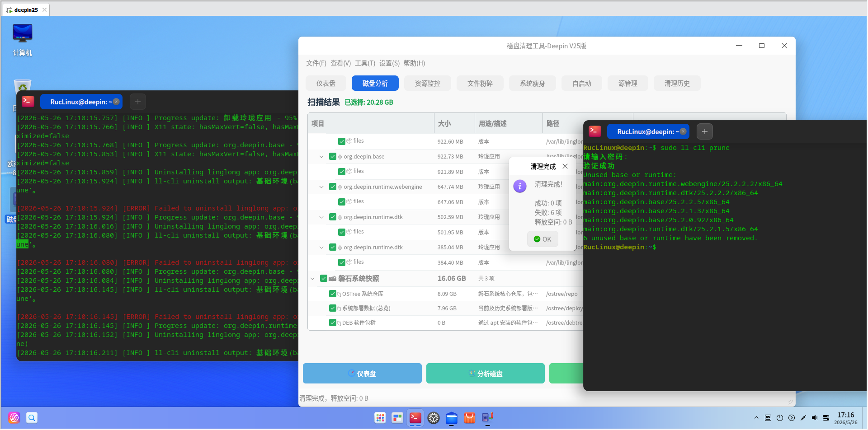This screenshot has width=868, height=430.
Task: Click the right terminal's red app icon
Action: (x=595, y=131)
